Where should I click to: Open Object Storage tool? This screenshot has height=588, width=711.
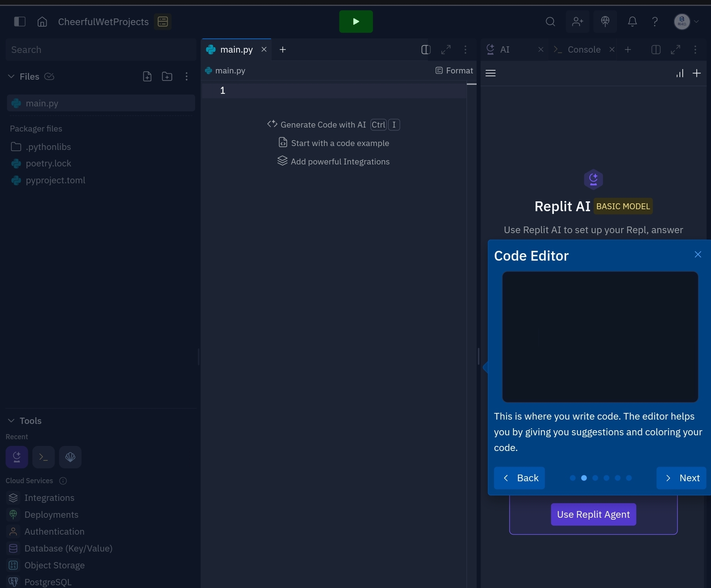pyautogui.click(x=46, y=565)
